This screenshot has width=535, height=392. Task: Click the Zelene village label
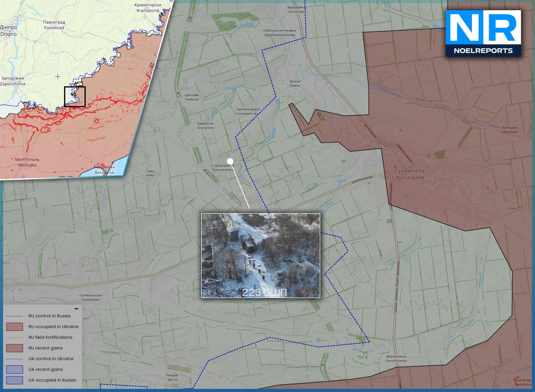click(x=295, y=84)
